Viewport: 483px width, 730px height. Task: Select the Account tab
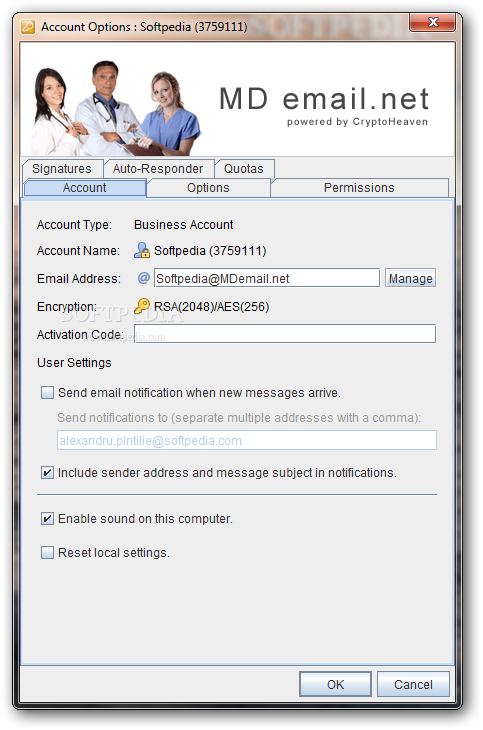pos(84,188)
